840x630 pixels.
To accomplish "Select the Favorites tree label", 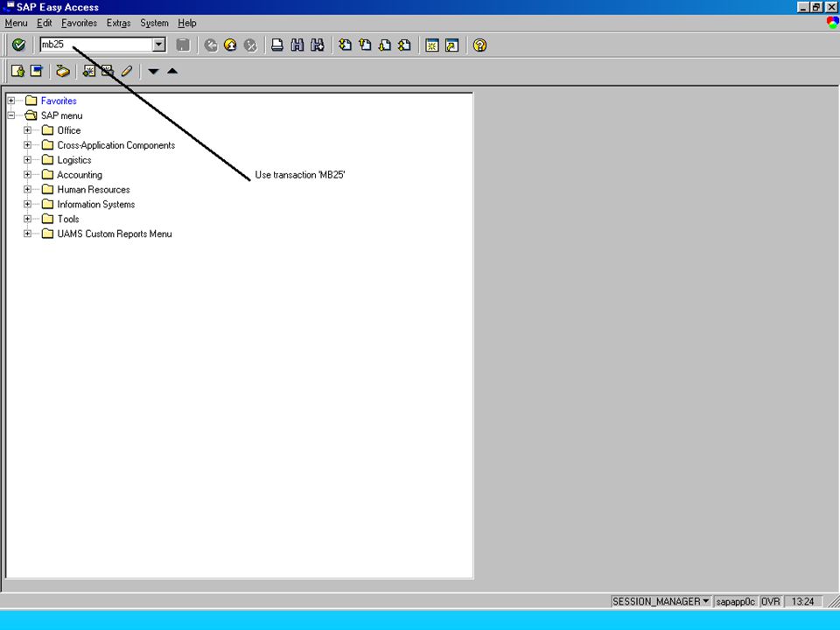I will 59,101.
